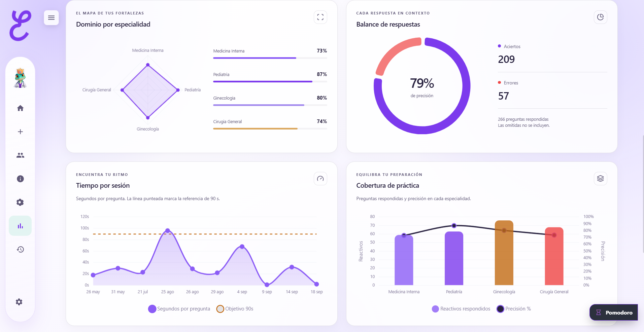Click the pie chart icon on Balance card
This screenshot has width=644, height=332.
click(x=600, y=17)
